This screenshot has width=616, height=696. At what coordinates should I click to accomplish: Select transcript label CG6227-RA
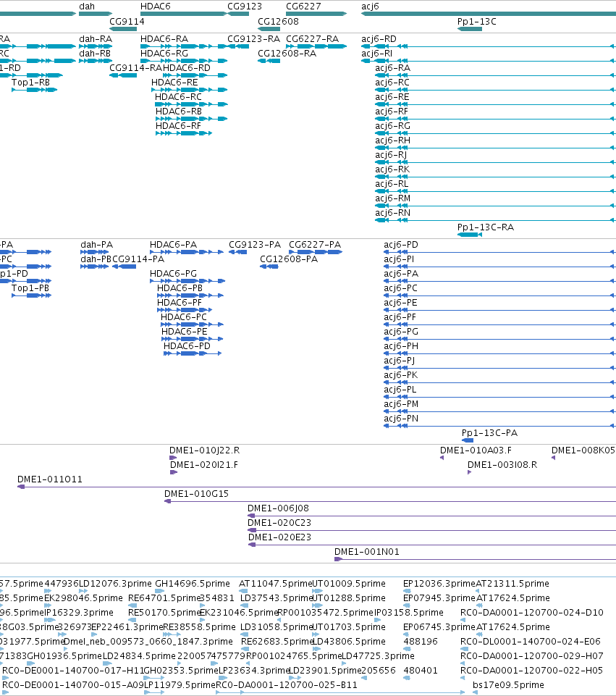point(312,39)
